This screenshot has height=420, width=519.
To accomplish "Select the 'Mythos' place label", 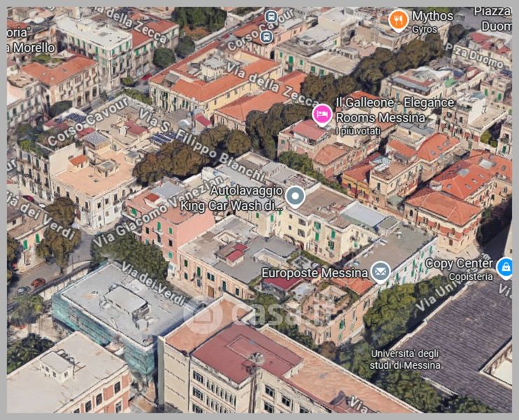I will point(432,16).
